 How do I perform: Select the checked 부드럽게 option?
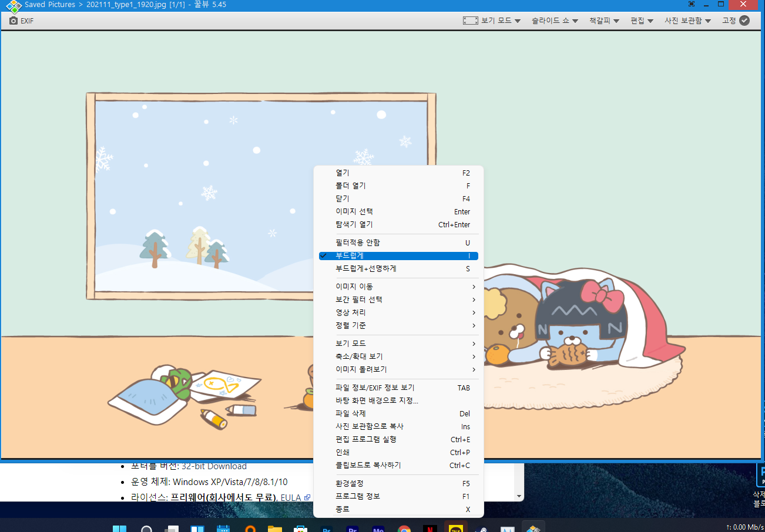(399, 256)
